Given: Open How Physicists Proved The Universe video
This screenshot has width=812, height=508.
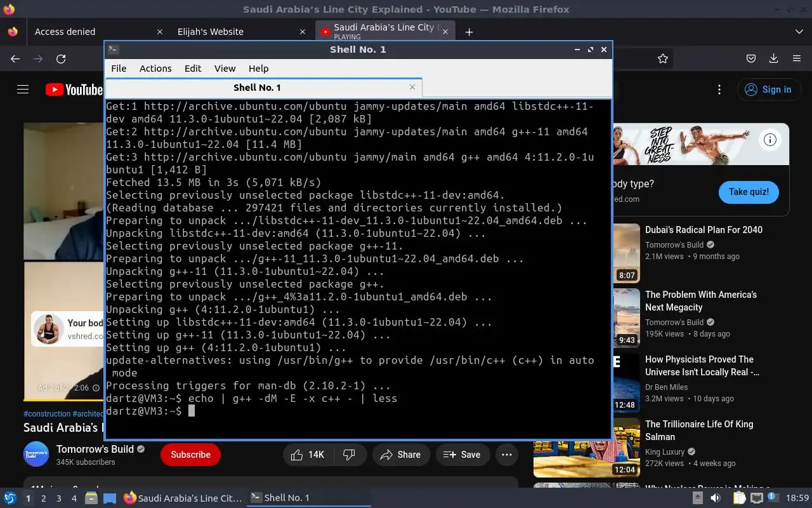Looking at the screenshot, I should (x=702, y=366).
